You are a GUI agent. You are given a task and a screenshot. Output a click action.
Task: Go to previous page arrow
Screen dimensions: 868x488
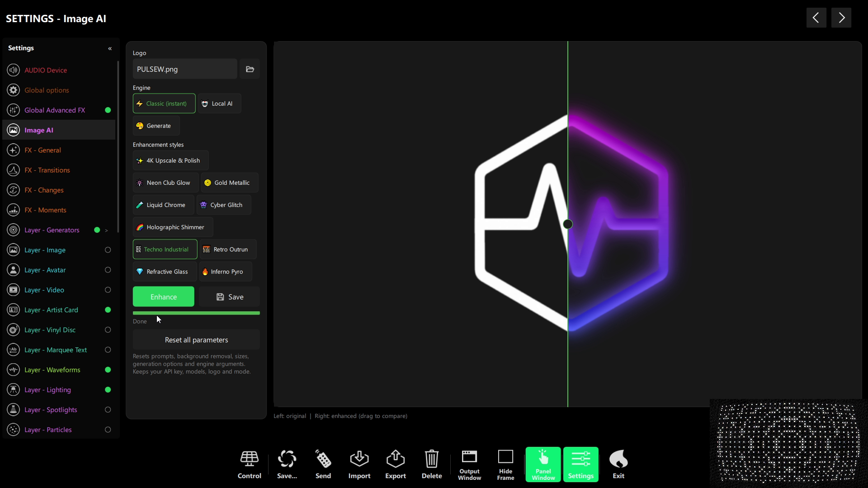(x=816, y=18)
